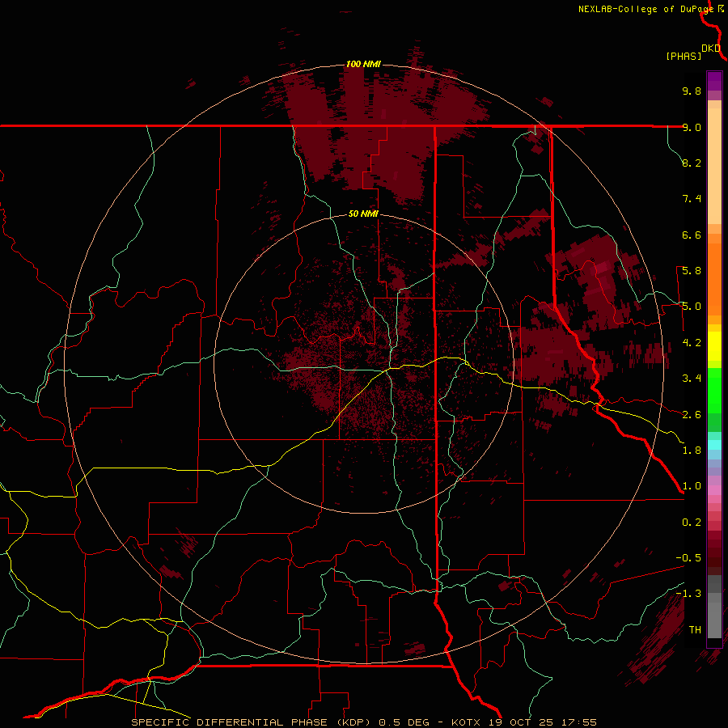Pick the cyan color bar segment
The height and width of the screenshot is (728, 728).
[714, 445]
